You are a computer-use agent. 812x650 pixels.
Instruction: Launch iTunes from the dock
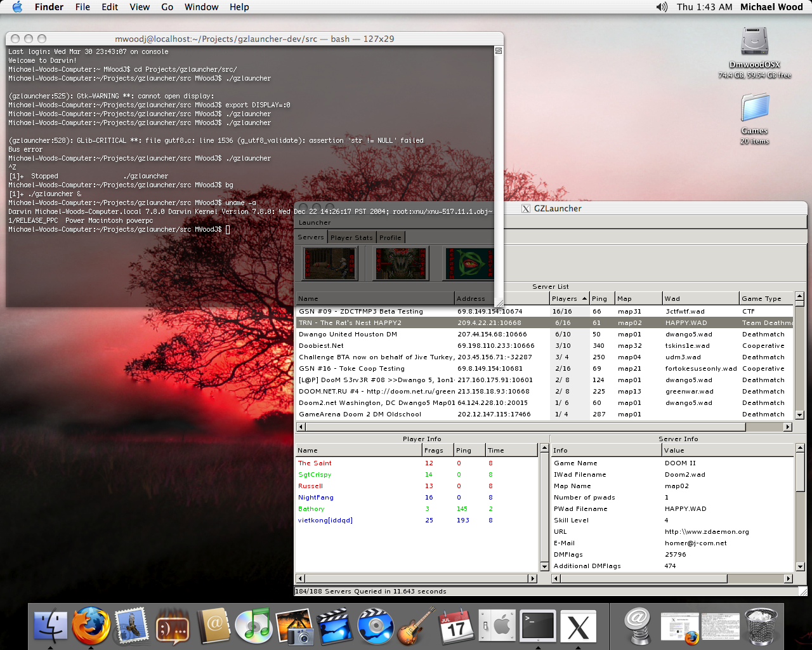tap(254, 625)
